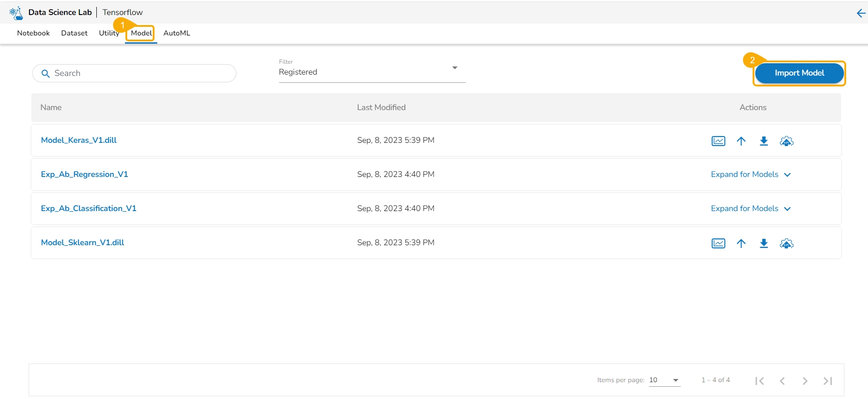Open the Registered filter dropdown
This screenshot has height=399, width=868.
pos(372,72)
